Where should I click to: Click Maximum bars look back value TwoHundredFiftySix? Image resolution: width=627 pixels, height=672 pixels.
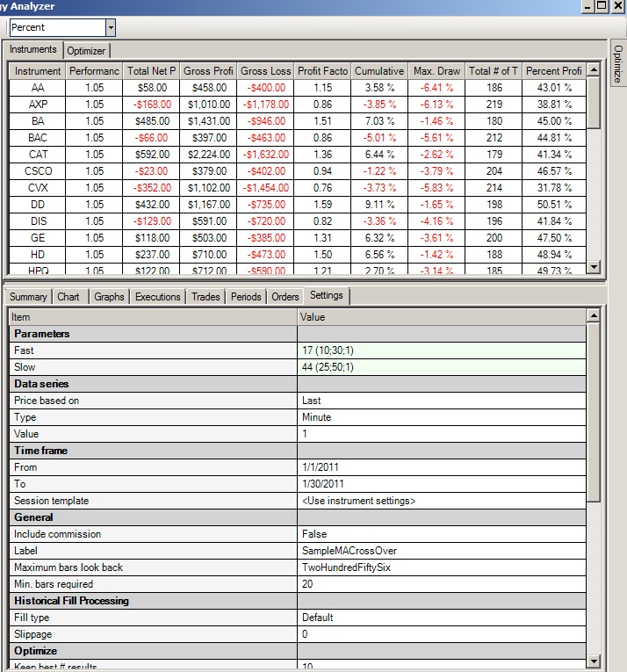[x=442, y=567]
